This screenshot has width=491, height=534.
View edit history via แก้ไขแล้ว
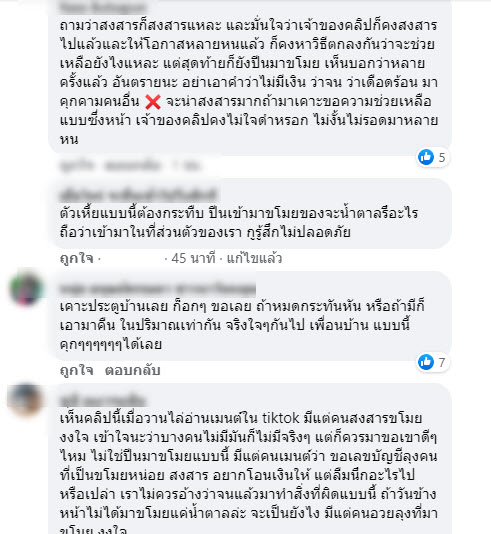[x=254, y=258]
